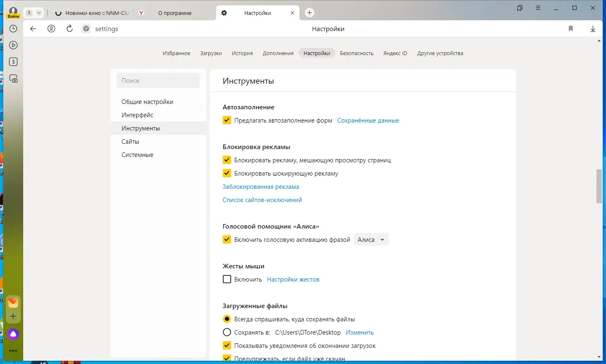Select Всегда спрашивать, куда сохранять файлы
The height and width of the screenshot is (364, 606).
pyautogui.click(x=227, y=319)
